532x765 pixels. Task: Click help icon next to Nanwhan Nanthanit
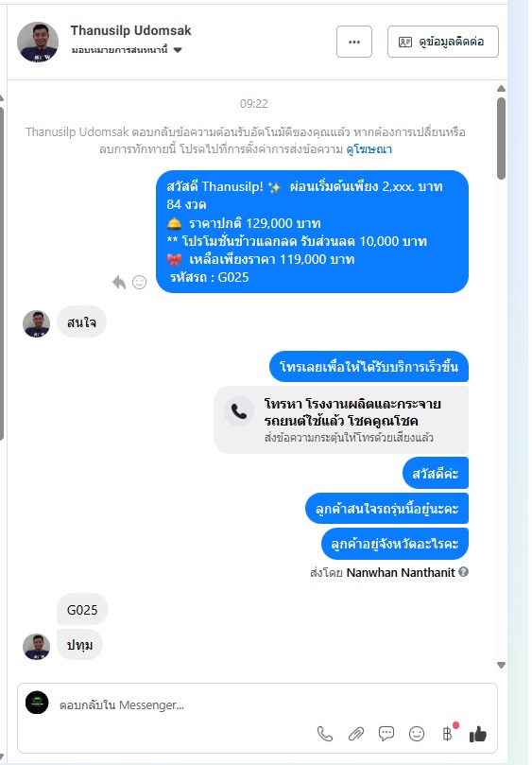pos(464,572)
